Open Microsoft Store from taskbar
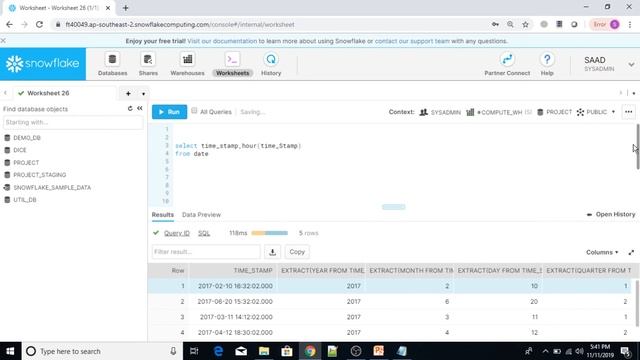 click(x=287, y=351)
